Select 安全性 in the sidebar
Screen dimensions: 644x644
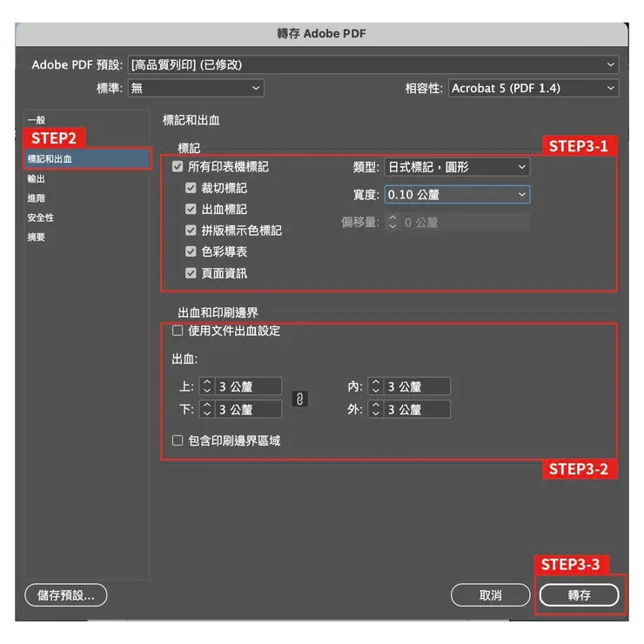(41, 218)
